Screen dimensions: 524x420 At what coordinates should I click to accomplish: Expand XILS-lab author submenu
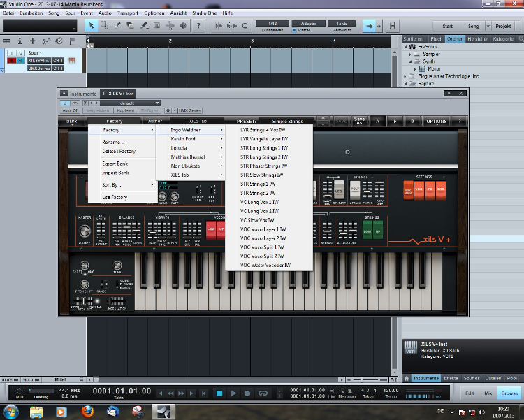tap(191, 175)
